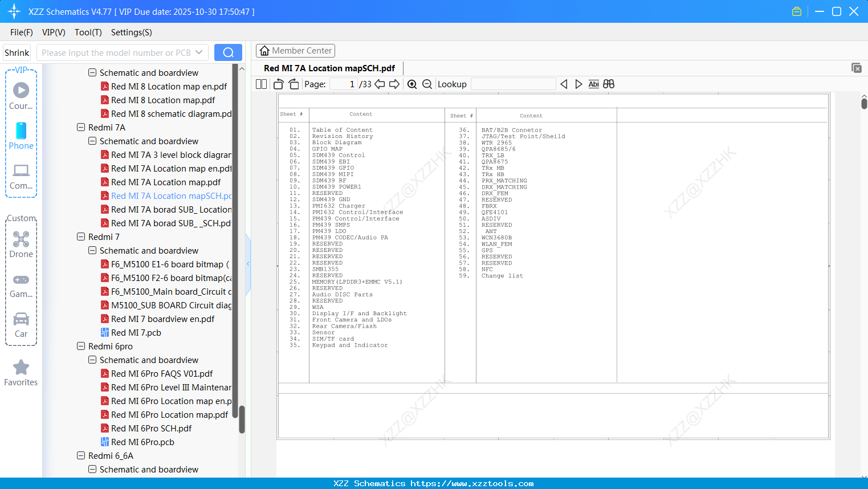
Task: Click the detach window icon beside the PDF tab
Action: (x=857, y=68)
